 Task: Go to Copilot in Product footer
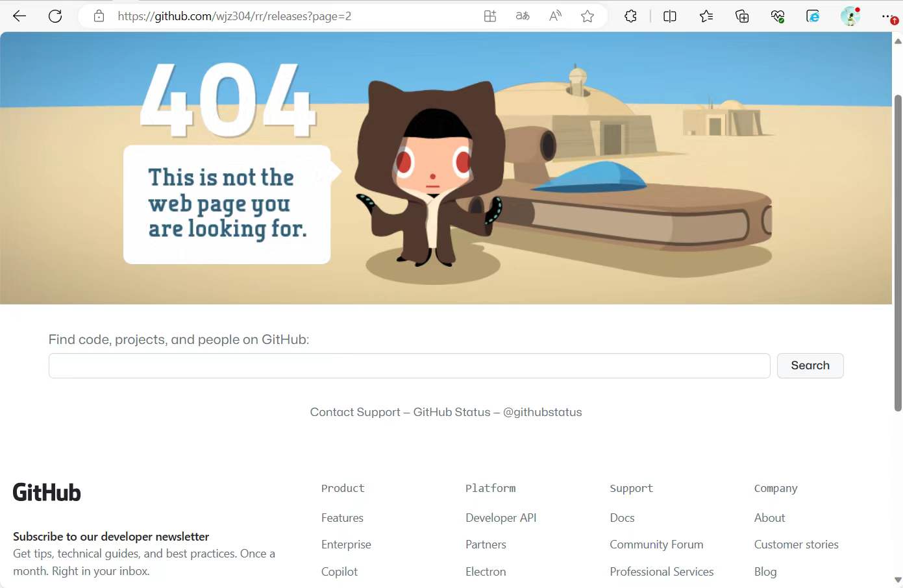tap(340, 572)
